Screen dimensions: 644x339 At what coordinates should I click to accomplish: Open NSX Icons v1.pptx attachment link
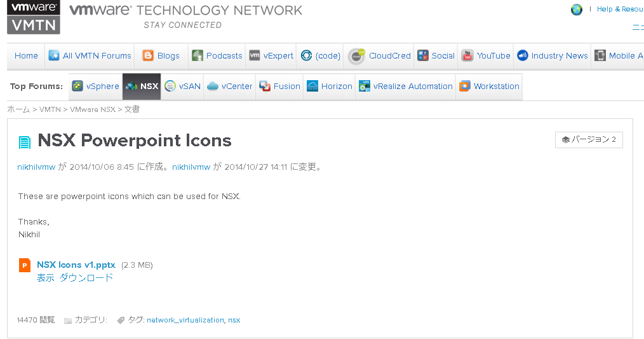(76, 265)
